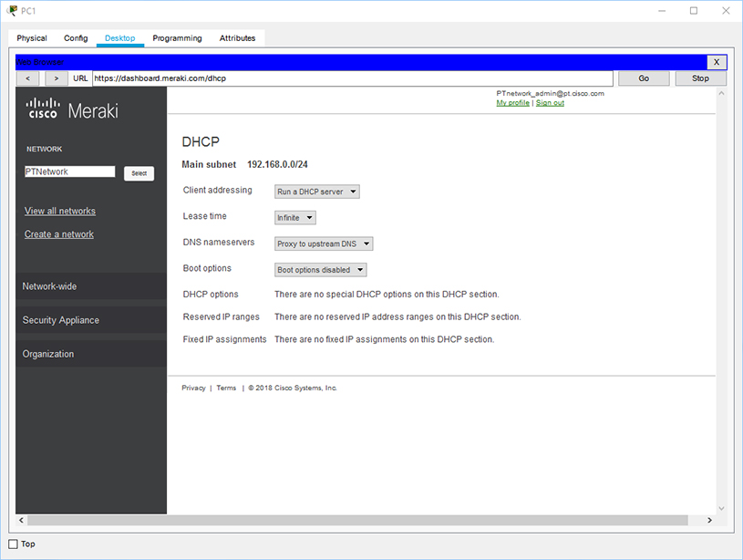Click the PC1 window app icon
The width and height of the screenshot is (743, 560).
12,10
